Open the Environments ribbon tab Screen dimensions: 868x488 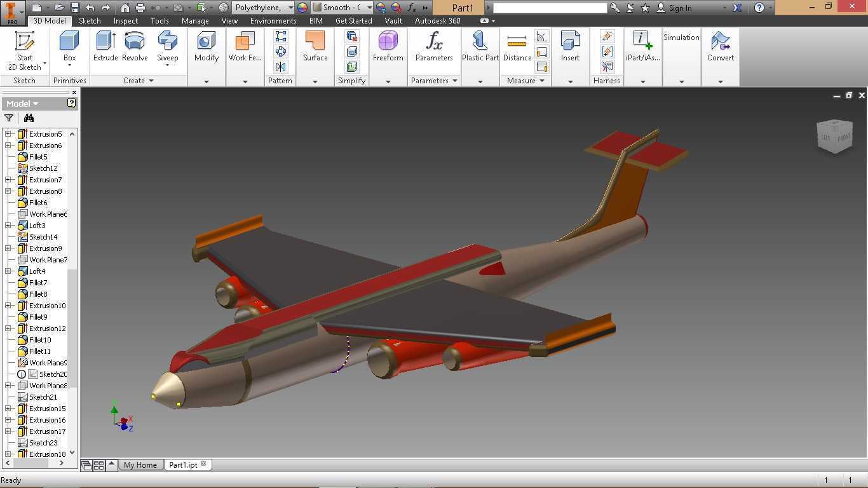[273, 20]
